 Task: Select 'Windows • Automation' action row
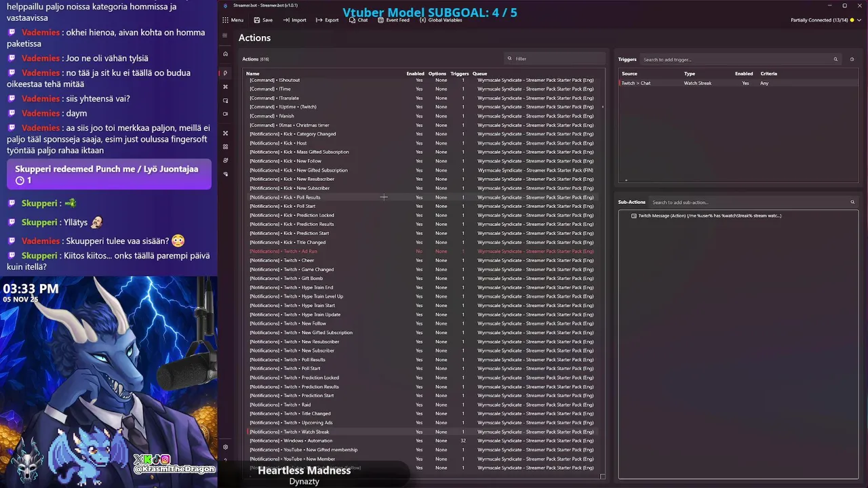(x=422, y=441)
